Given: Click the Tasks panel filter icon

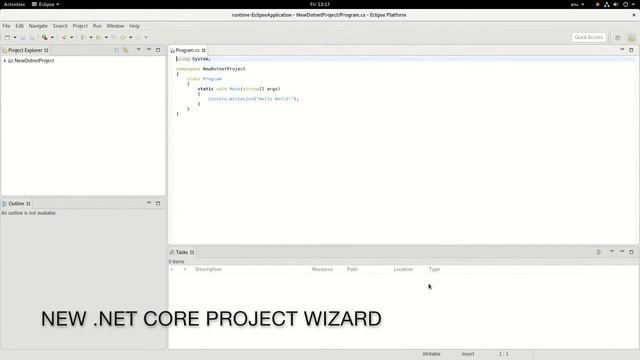Looking at the screenshot, I should click(x=598, y=252).
